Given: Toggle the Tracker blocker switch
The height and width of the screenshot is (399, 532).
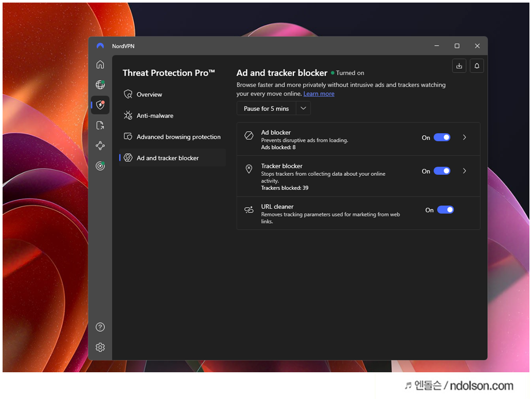Looking at the screenshot, I should coord(442,171).
